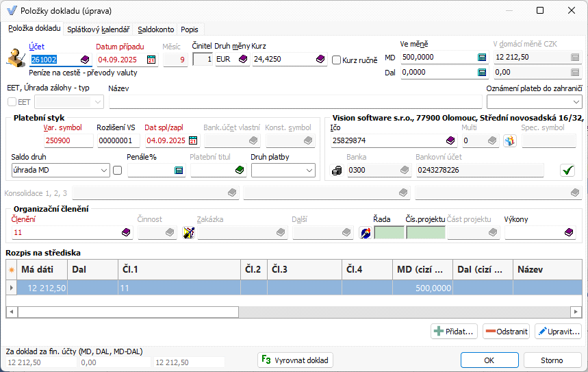Click Vyrovnat doklad button
This screenshot has height=372, width=588.
(295, 360)
